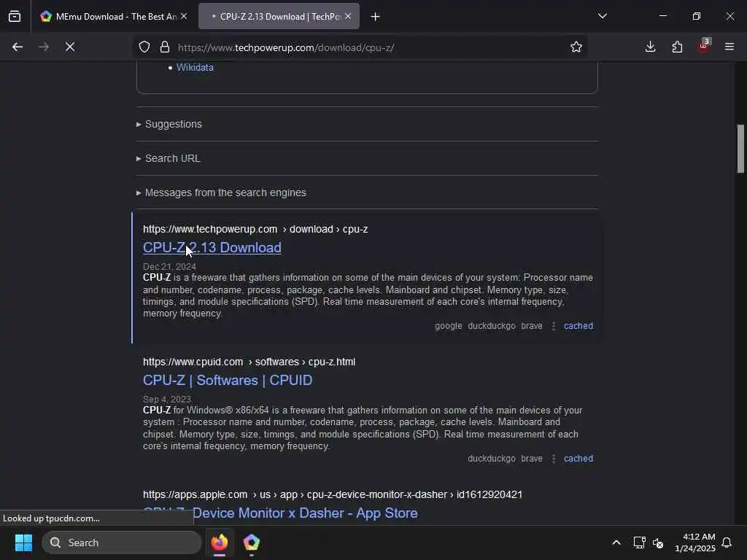Switch to the MEmu Download tab
Screen dimensions: 747x560
113,16
